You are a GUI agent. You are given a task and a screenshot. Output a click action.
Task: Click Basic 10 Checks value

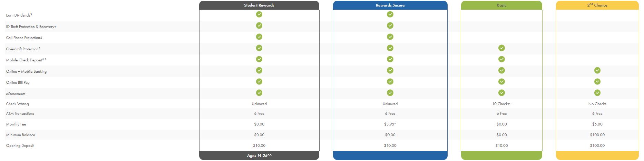(501, 104)
